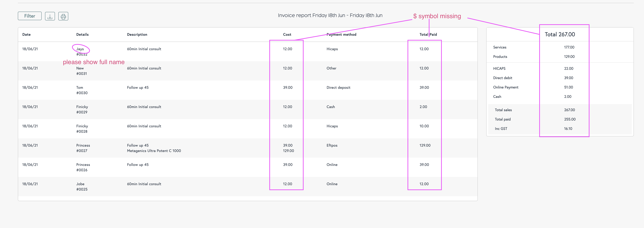Click the Online Payment summary row
The height and width of the screenshot is (228, 644).
point(506,87)
